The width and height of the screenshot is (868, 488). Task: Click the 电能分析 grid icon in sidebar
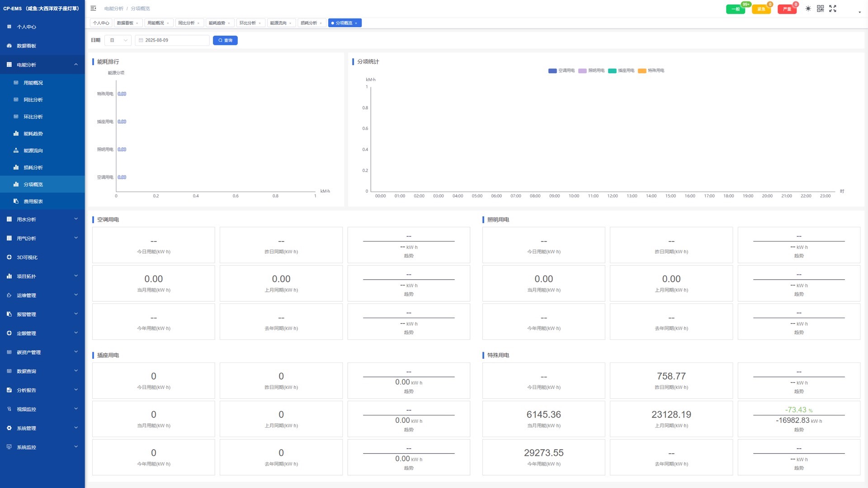click(9, 65)
